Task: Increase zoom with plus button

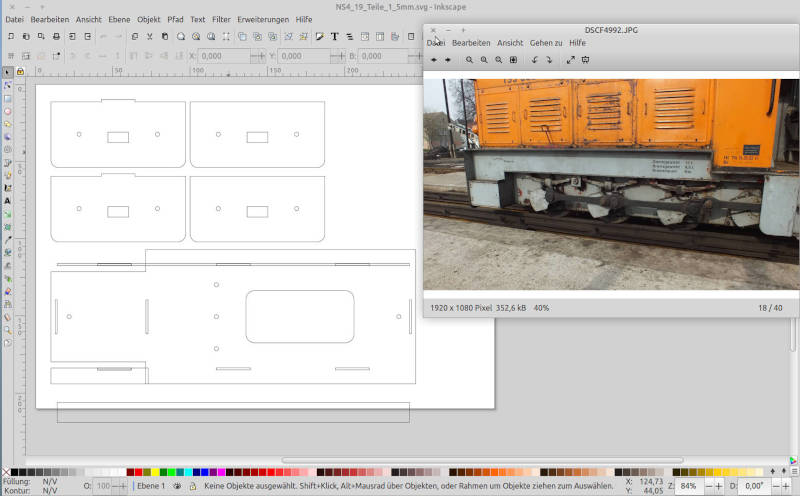Action: coord(719,486)
